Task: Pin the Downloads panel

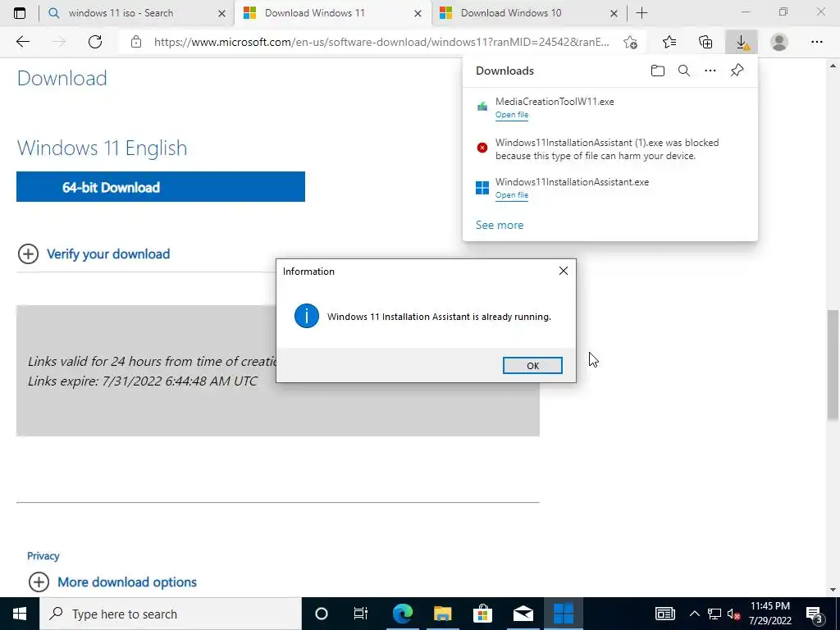Action: 737,71
